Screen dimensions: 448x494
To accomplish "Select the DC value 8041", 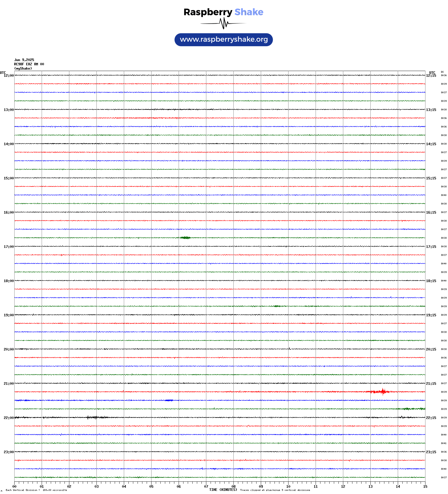I will (444, 443).
